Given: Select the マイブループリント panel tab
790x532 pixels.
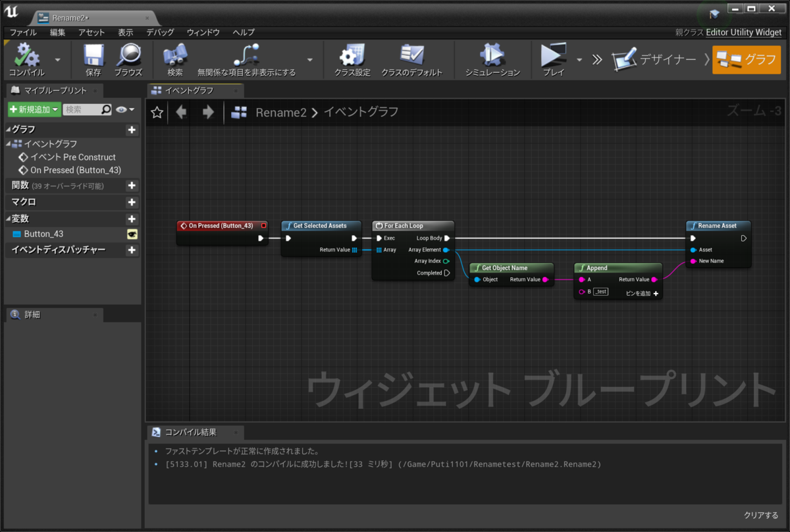Looking at the screenshot, I should click(55, 90).
